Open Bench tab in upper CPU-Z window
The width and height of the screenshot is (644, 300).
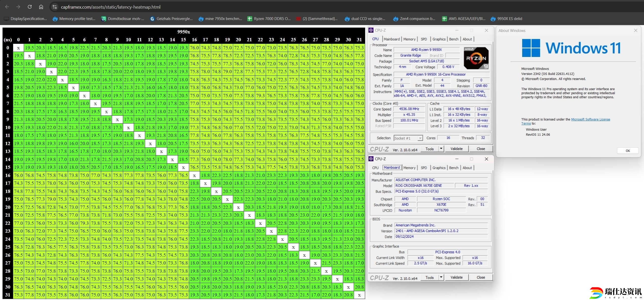454,39
